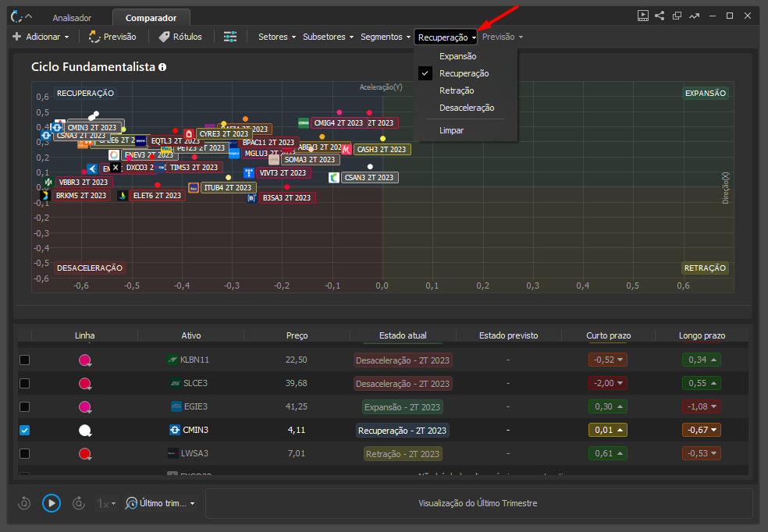The width and height of the screenshot is (768, 532).
Task: Open the chart settings sliders icon
Action: [x=230, y=37]
